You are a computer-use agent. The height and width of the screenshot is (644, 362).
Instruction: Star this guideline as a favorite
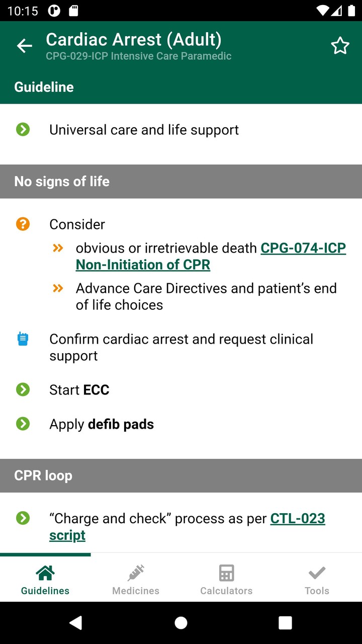(340, 45)
